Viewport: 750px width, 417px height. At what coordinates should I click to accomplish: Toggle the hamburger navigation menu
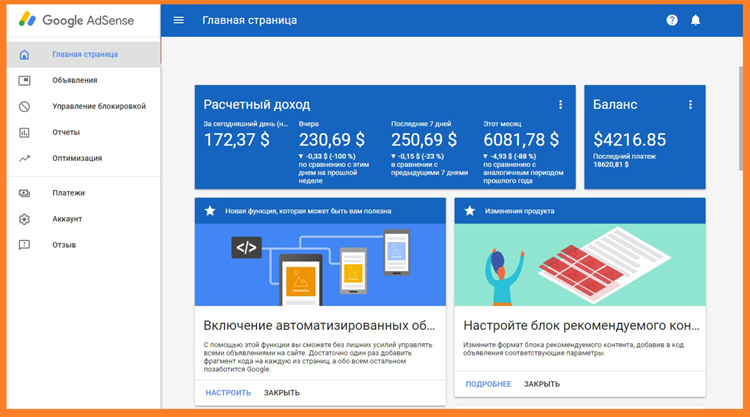[178, 20]
